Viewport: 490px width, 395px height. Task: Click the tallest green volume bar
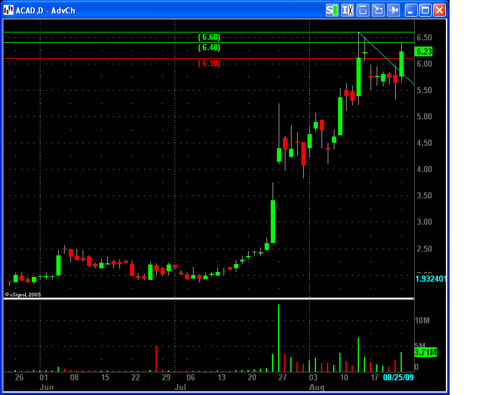pyautogui.click(x=279, y=338)
